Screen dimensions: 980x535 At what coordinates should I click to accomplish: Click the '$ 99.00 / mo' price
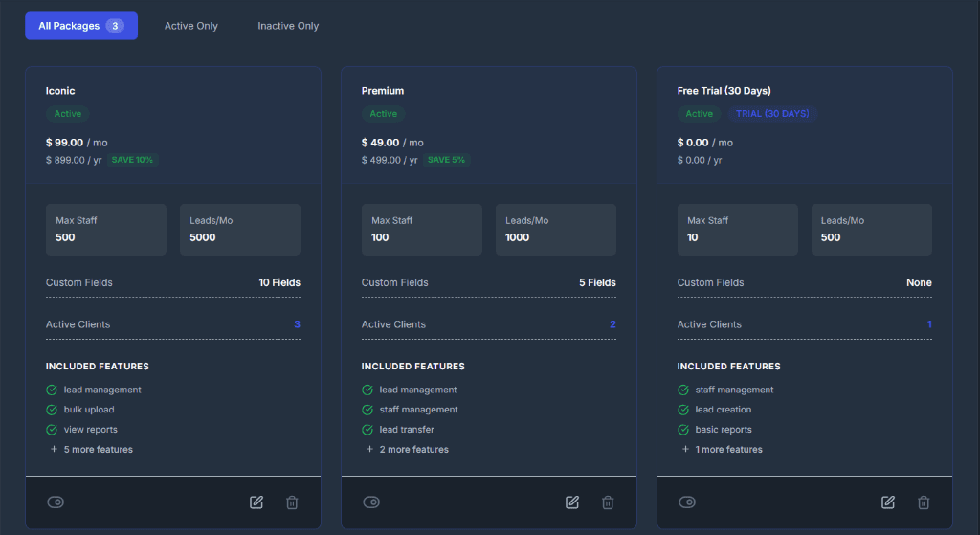point(77,143)
